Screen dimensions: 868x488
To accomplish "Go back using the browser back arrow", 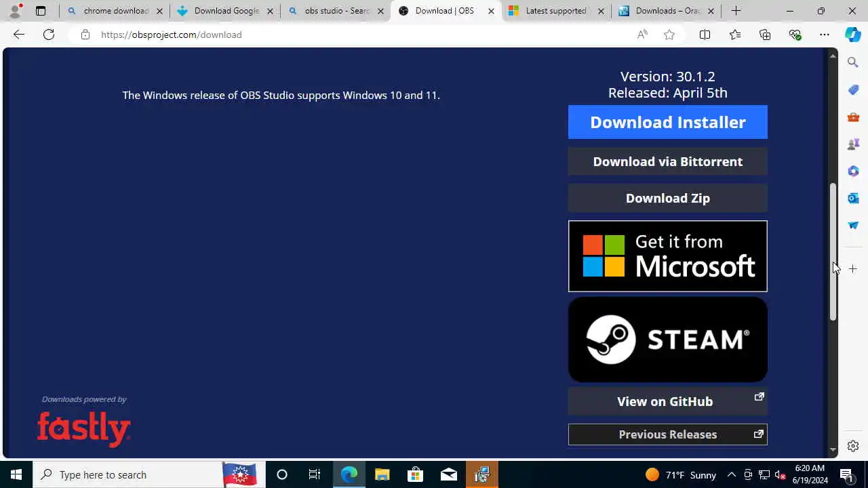I will (18, 35).
